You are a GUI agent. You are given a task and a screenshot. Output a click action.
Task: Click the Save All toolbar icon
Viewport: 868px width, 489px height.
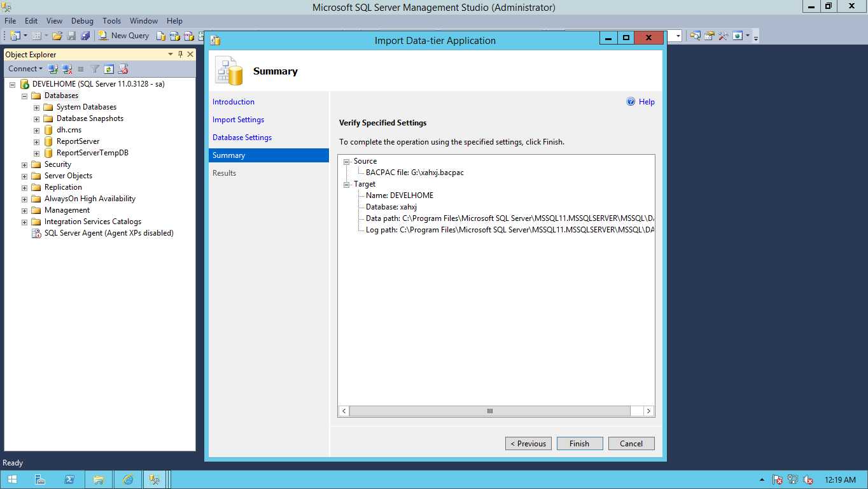pyautogui.click(x=85, y=36)
